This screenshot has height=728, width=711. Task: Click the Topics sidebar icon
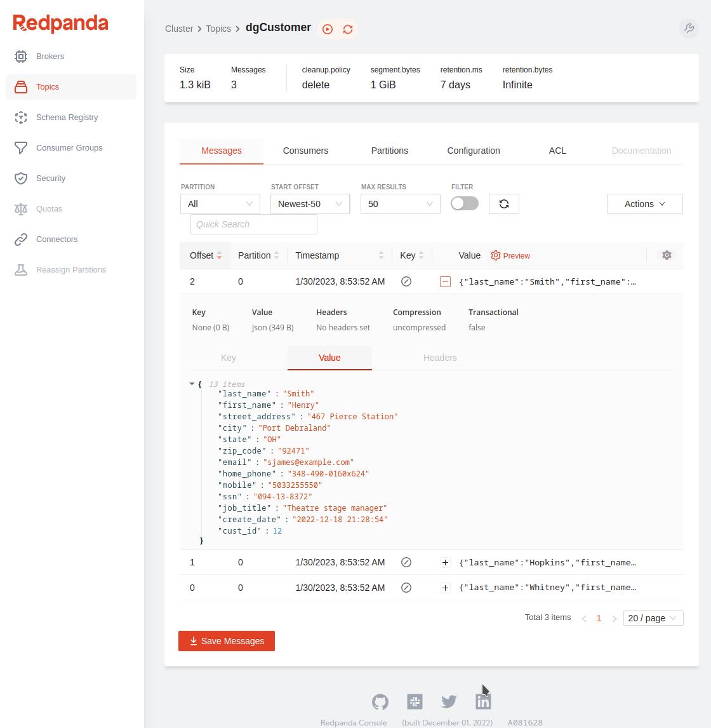coord(21,87)
